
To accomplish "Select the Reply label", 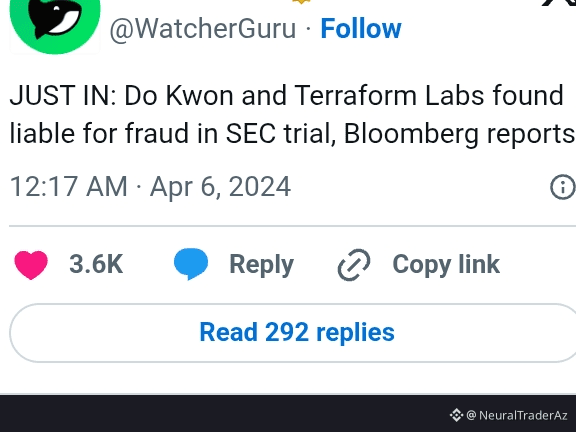I will click(x=262, y=264).
